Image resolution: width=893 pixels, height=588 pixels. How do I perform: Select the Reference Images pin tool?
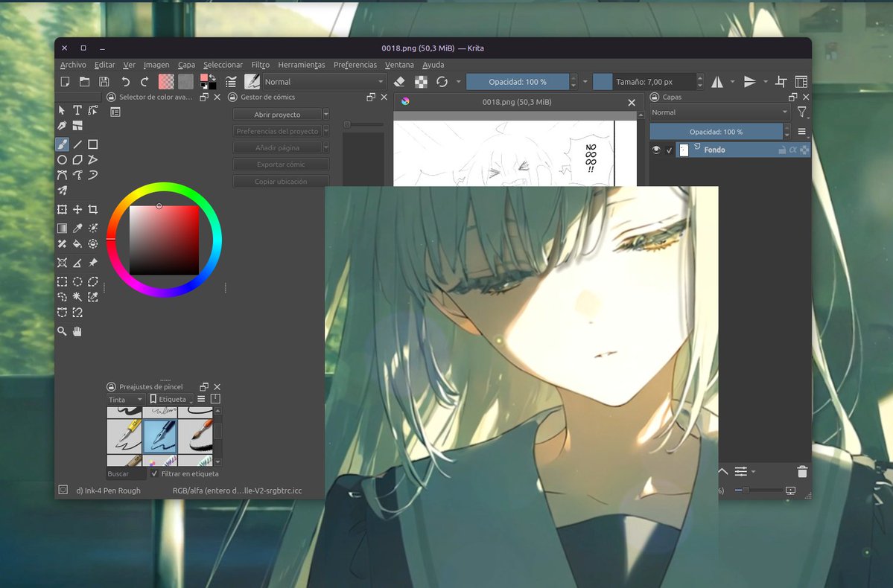93,263
